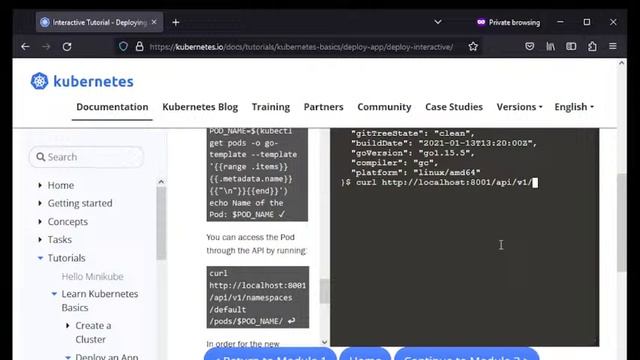
Task: Expand the Create a Cluster arrow
Action: (68, 326)
